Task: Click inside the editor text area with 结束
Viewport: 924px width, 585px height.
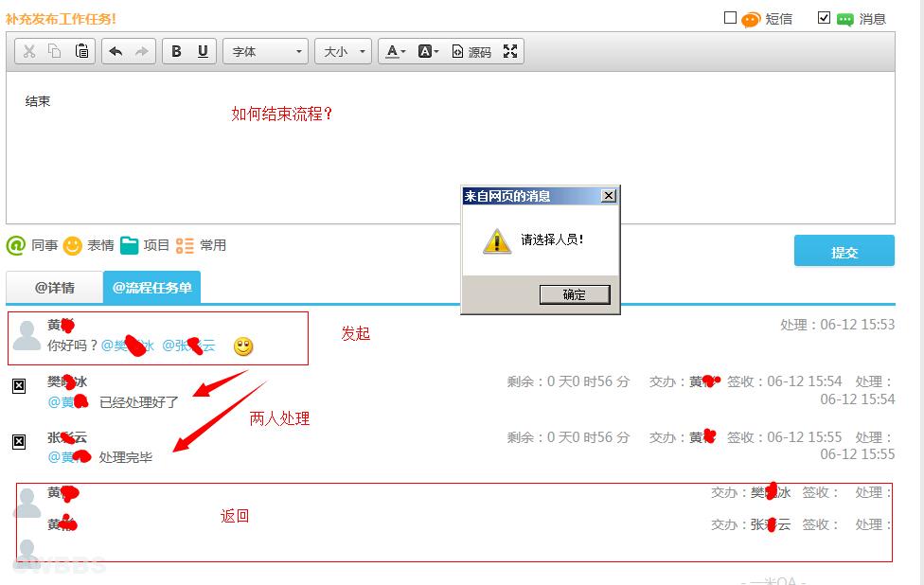Action: click(x=451, y=148)
